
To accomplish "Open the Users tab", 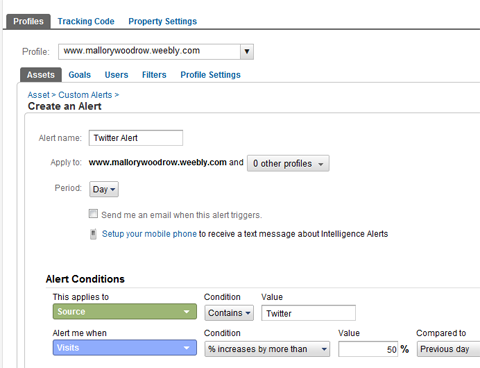I will (116, 75).
